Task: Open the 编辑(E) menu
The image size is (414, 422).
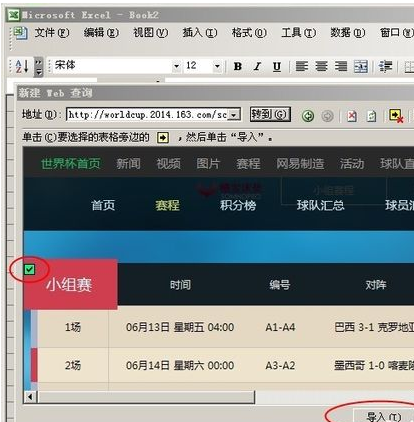Action: point(101,33)
